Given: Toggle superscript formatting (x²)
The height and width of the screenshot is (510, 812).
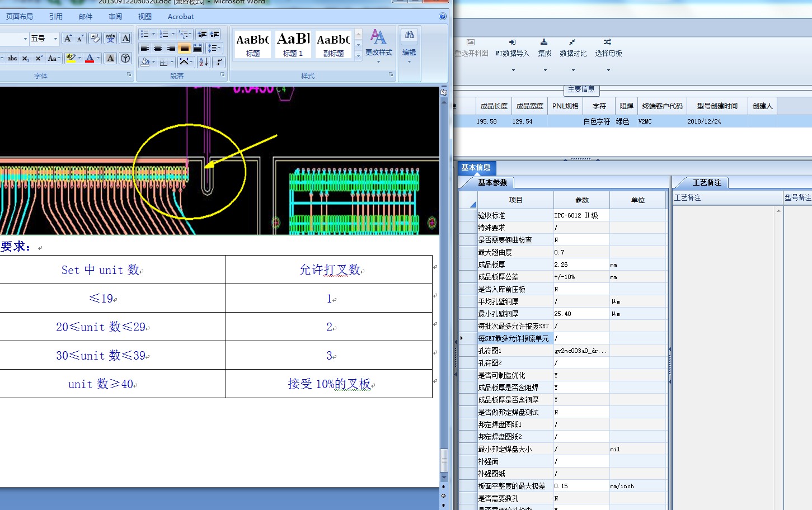Looking at the screenshot, I should [x=39, y=58].
